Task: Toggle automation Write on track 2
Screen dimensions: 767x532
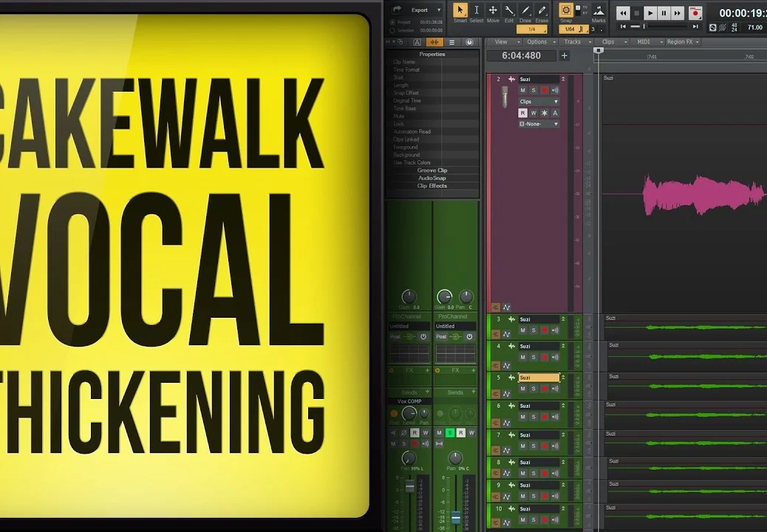Action: 534,113
